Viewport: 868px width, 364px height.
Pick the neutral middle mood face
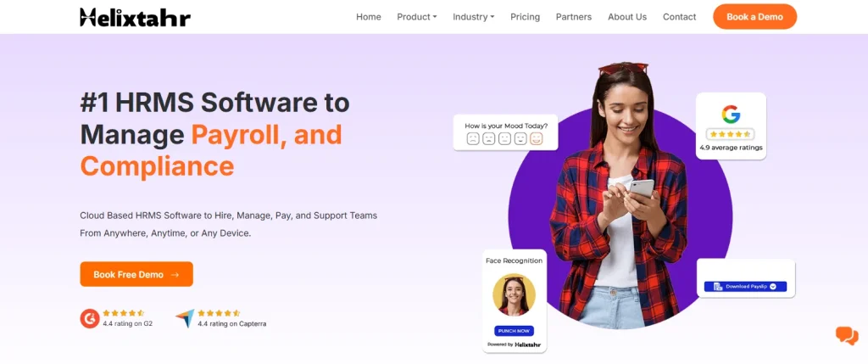(x=504, y=138)
